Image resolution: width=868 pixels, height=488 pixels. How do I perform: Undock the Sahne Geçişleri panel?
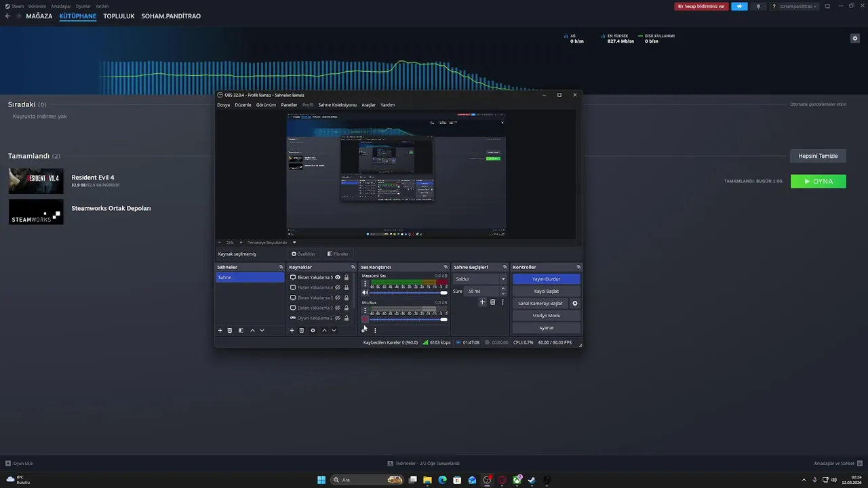click(x=505, y=267)
